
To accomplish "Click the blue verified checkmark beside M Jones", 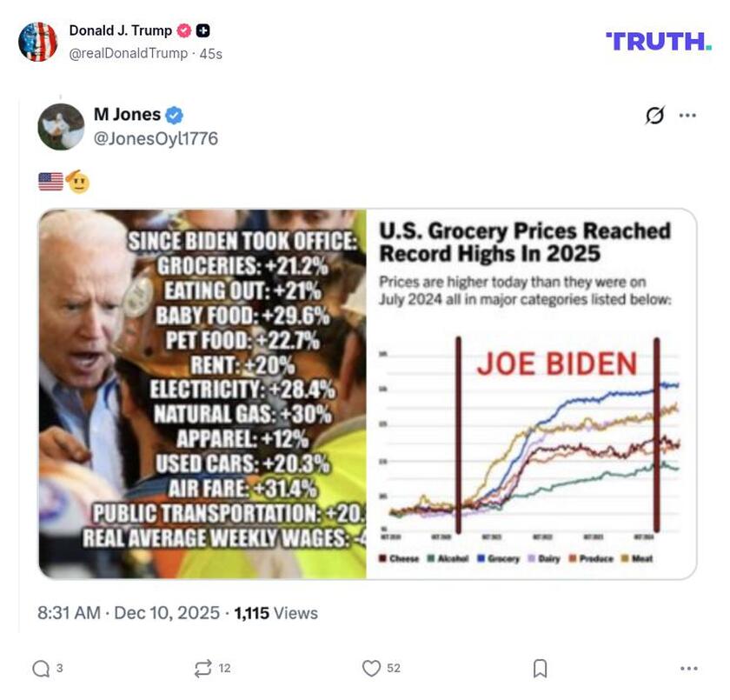I will pos(175,115).
